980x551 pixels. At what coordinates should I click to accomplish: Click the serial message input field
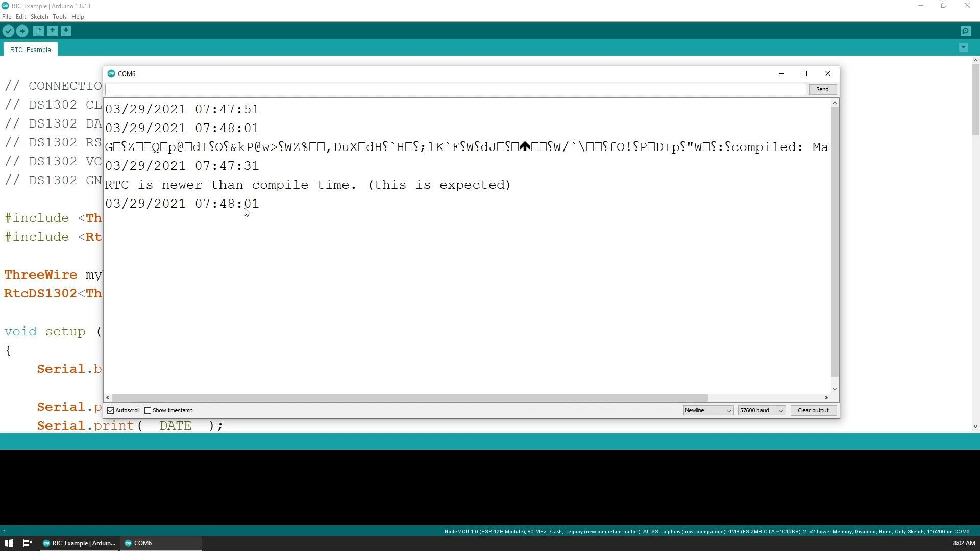point(454,90)
